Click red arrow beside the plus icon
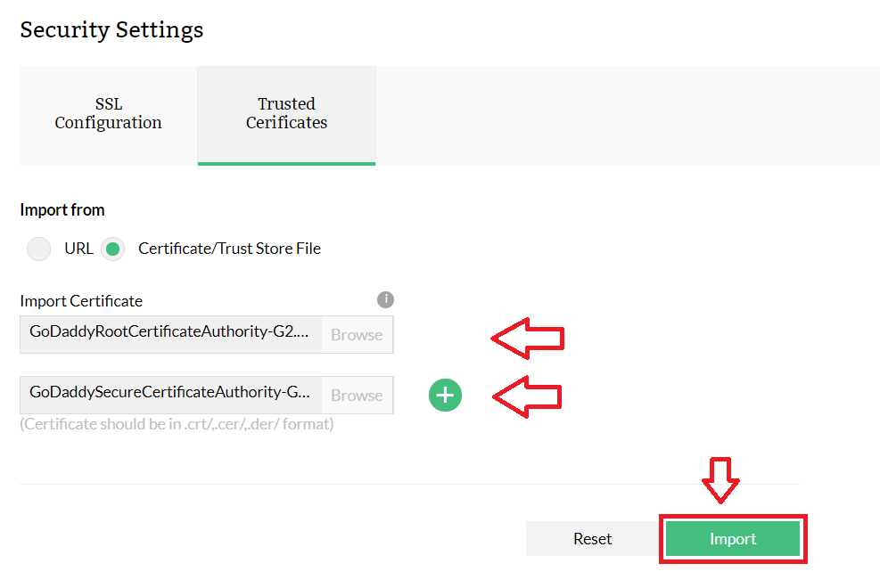880x588 pixels. click(x=527, y=396)
